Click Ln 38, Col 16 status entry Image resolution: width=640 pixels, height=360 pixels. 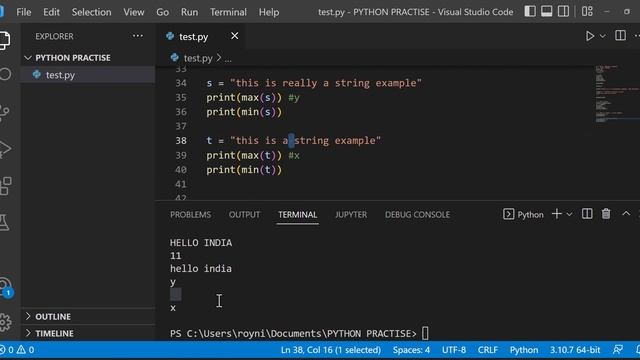(x=331, y=350)
